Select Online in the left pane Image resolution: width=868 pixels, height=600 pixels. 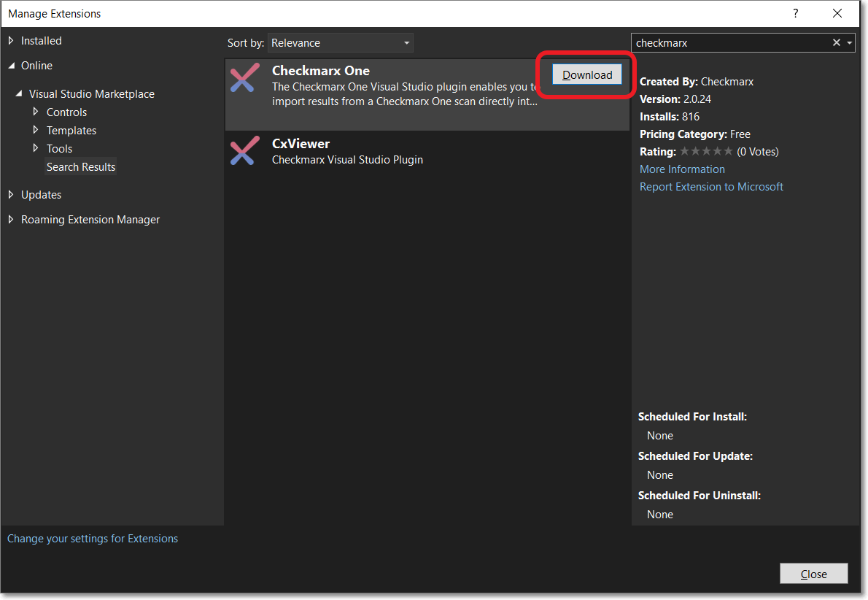click(36, 66)
